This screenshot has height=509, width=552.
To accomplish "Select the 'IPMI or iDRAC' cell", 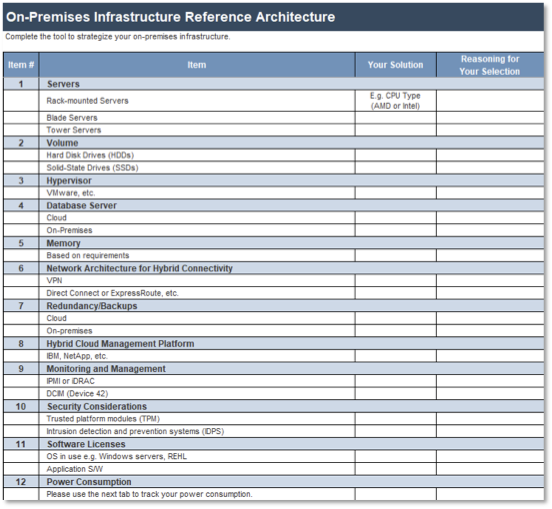I will pyautogui.click(x=197, y=381).
